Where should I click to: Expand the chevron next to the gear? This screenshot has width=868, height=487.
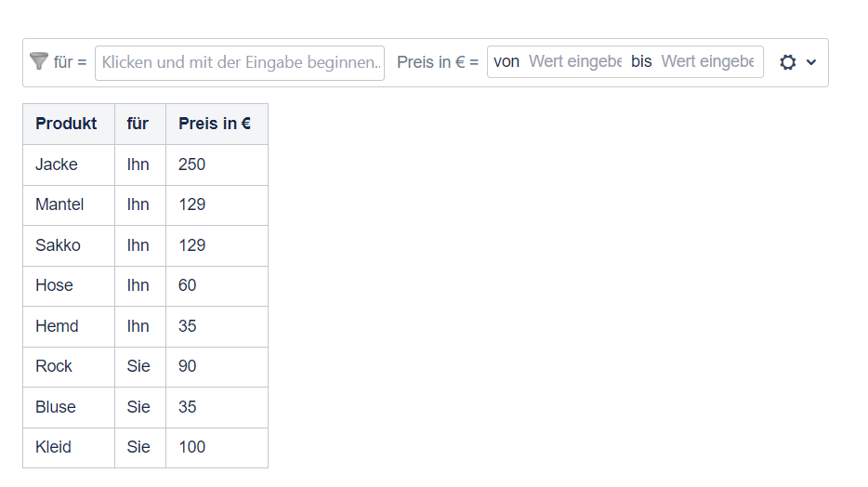(811, 62)
